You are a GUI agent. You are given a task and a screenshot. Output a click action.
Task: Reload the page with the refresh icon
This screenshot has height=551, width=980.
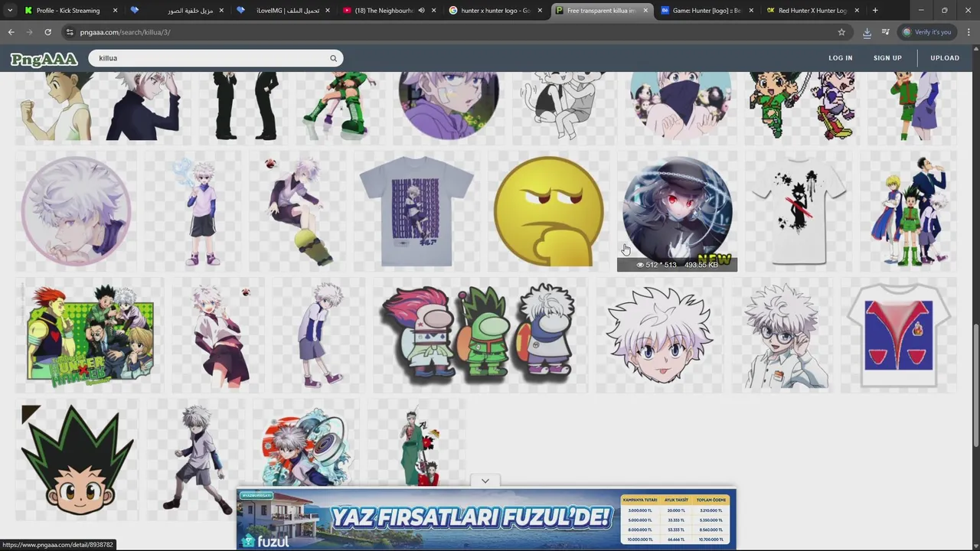[47, 32]
